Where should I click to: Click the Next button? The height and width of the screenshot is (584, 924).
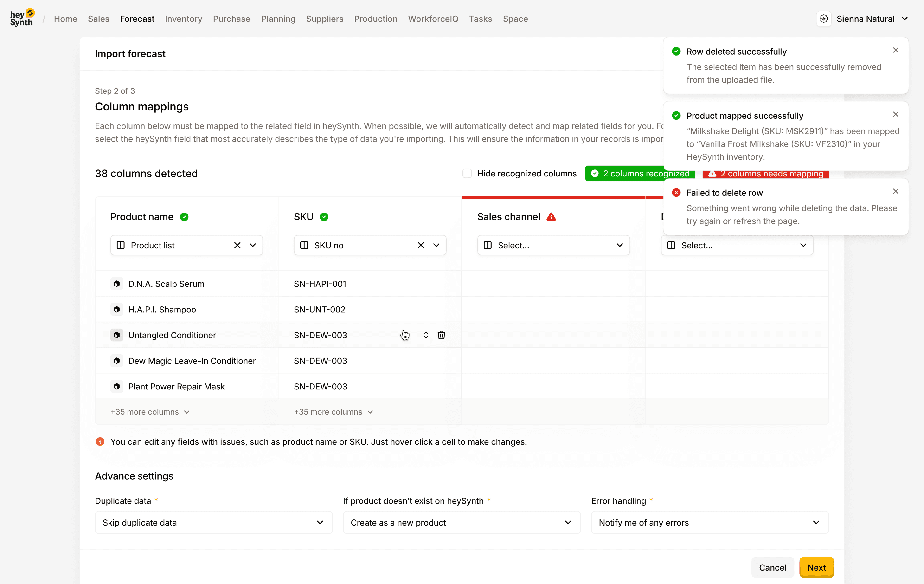click(x=816, y=567)
